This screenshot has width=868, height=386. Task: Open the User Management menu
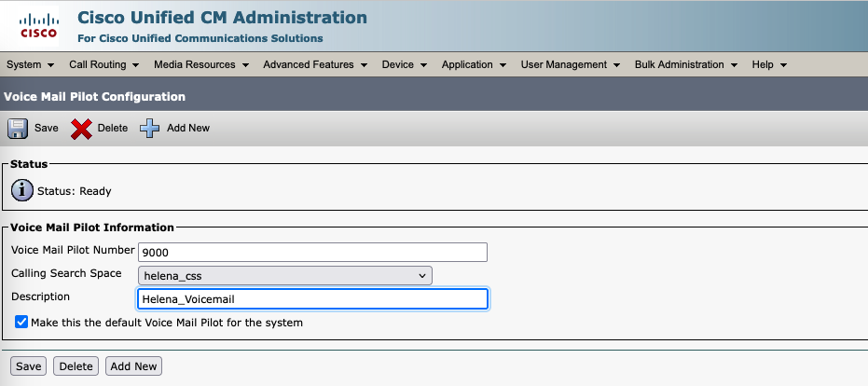click(570, 64)
